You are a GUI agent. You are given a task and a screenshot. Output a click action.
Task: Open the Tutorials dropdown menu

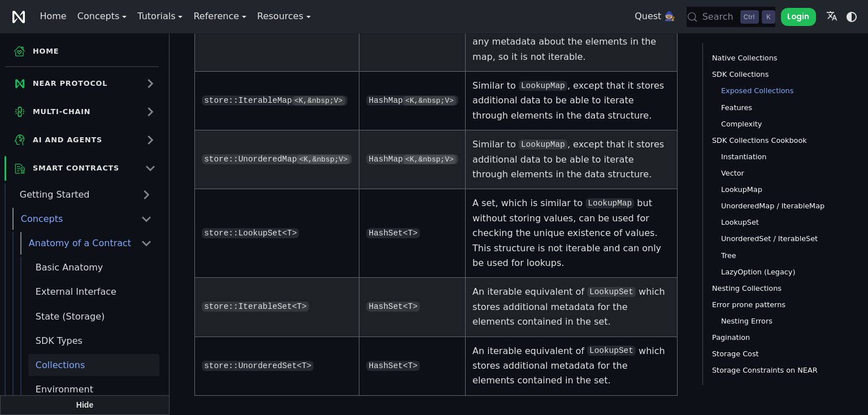tap(160, 16)
